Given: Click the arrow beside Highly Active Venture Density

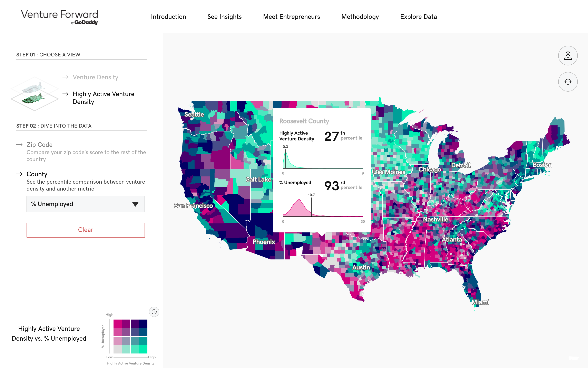Looking at the screenshot, I should 65,94.
